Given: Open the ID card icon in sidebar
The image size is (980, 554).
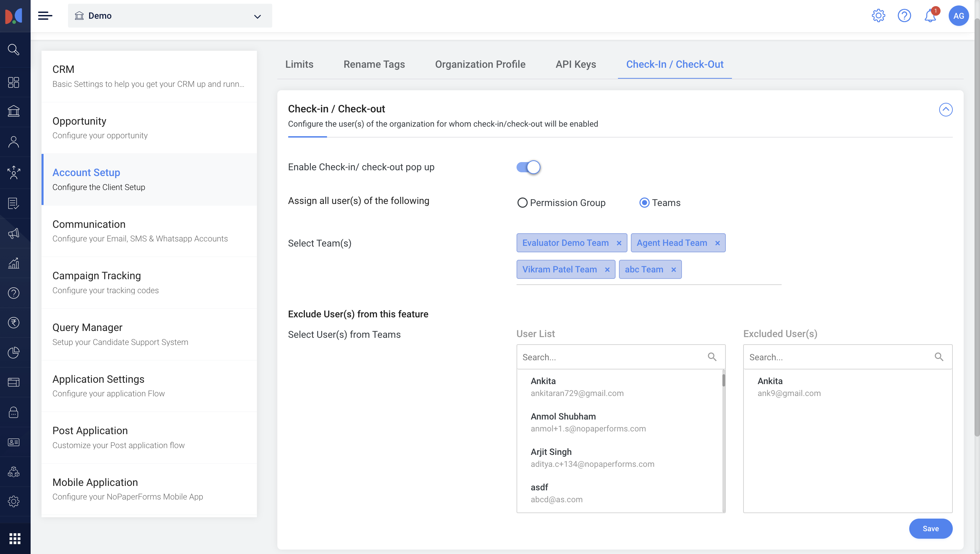Looking at the screenshot, I should (x=14, y=442).
